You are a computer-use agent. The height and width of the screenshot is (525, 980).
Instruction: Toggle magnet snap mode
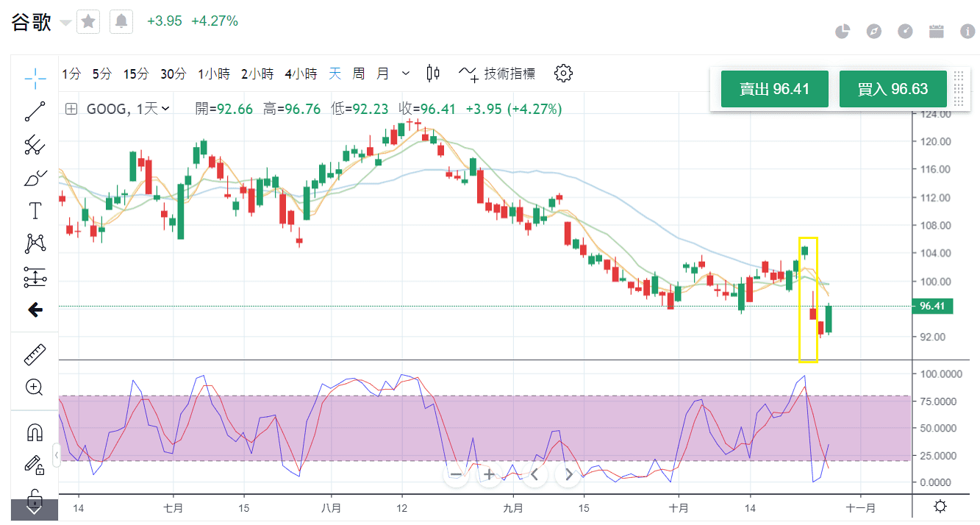(x=35, y=432)
